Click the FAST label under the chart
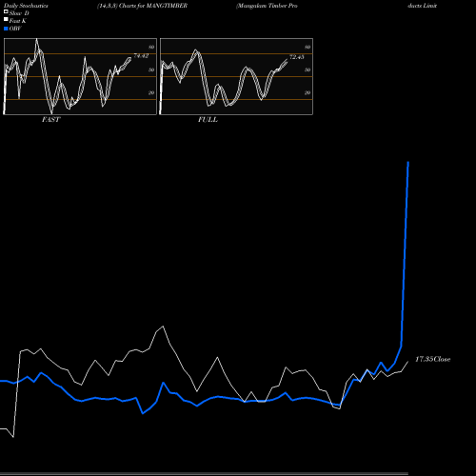The image size is (476, 476). 50,120
